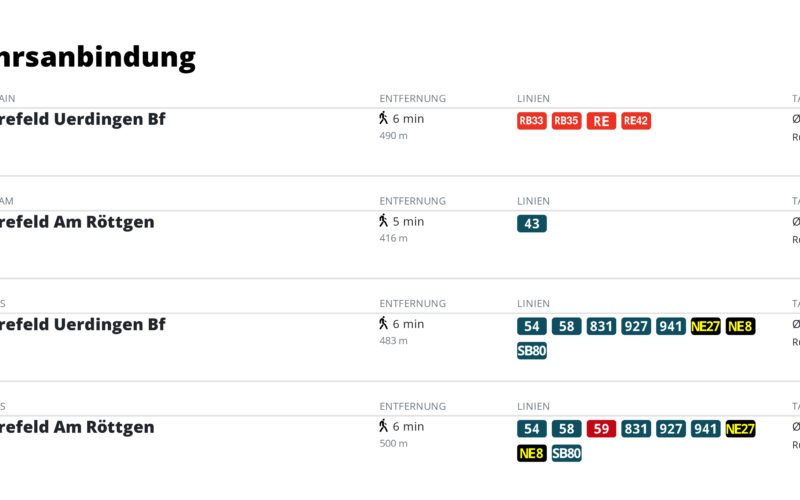
Task: Click line 831 in Uerdingen Bf bus row
Action: pos(601,326)
